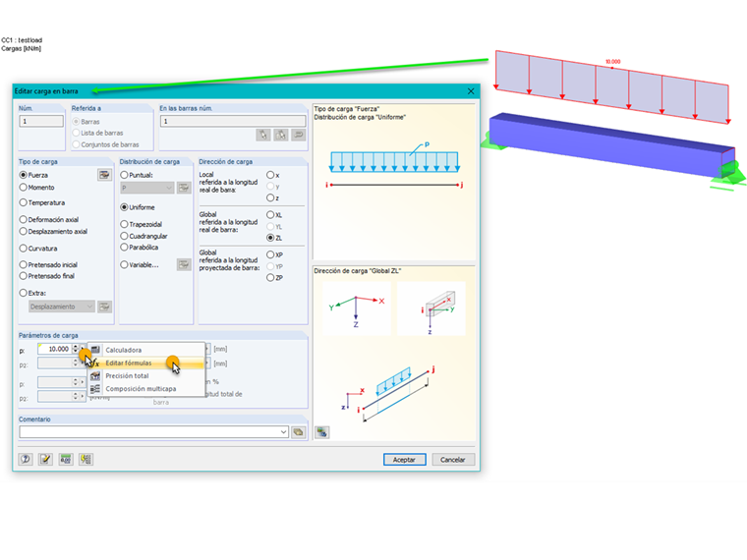Click the Núm. input field

click(x=41, y=121)
